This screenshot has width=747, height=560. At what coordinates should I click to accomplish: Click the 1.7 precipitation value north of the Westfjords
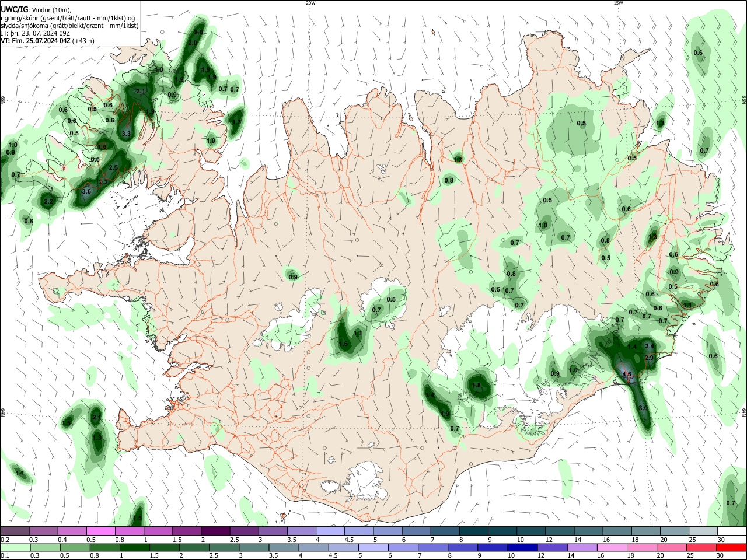[236, 122]
